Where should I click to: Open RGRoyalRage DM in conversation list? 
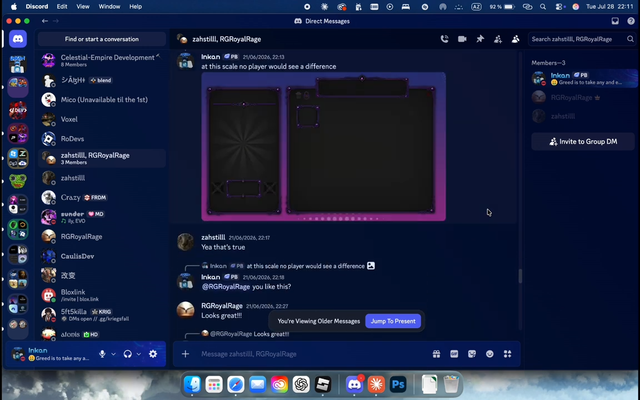pyautogui.click(x=102, y=237)
